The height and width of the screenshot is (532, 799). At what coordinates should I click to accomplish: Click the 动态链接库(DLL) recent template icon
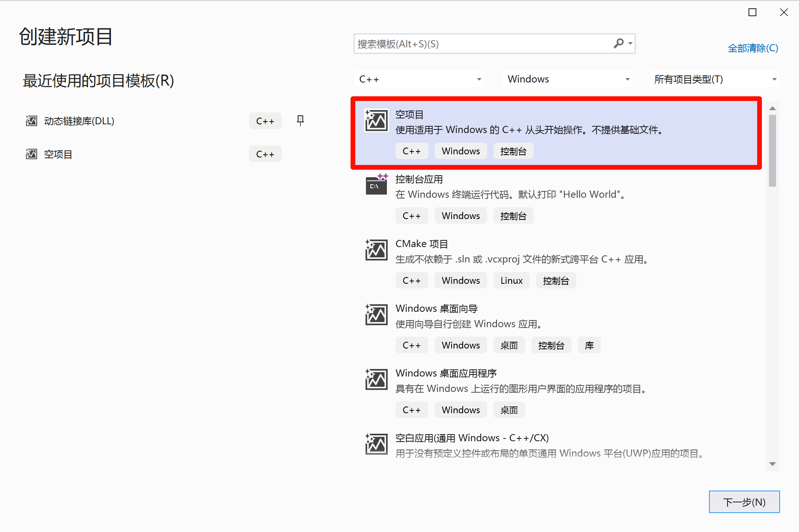[x=31, y=121]
